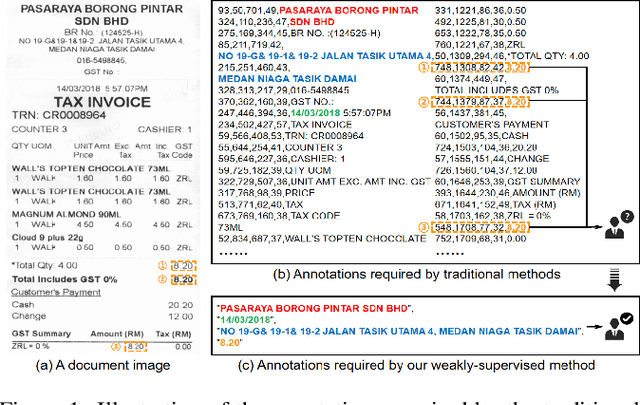Click 'Amount (RM)' column header on the receipt

pyautogui.click(x=117, y=334)
